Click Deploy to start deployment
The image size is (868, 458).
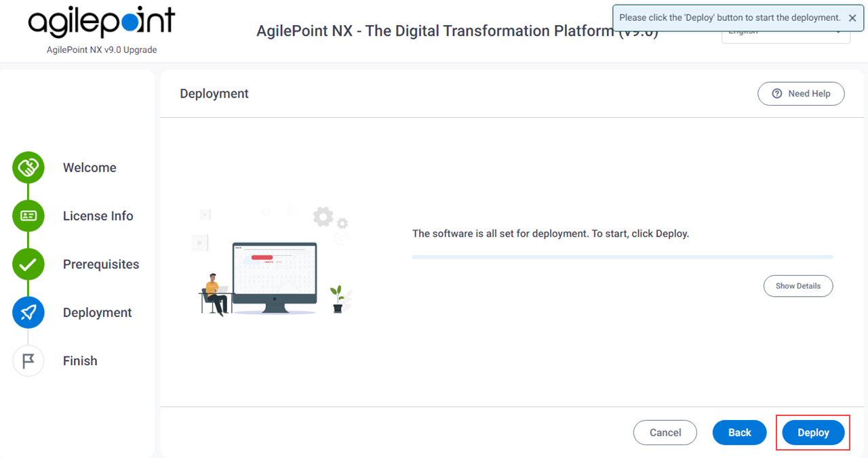[x=813, y=432]
